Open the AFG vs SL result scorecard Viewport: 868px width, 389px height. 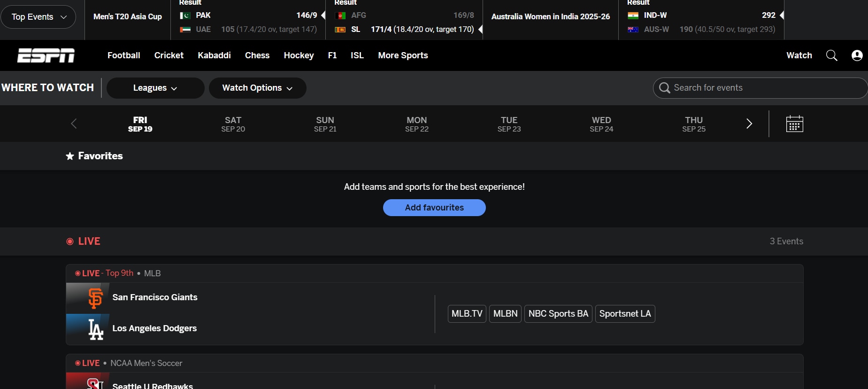click(x=404, y=19)
